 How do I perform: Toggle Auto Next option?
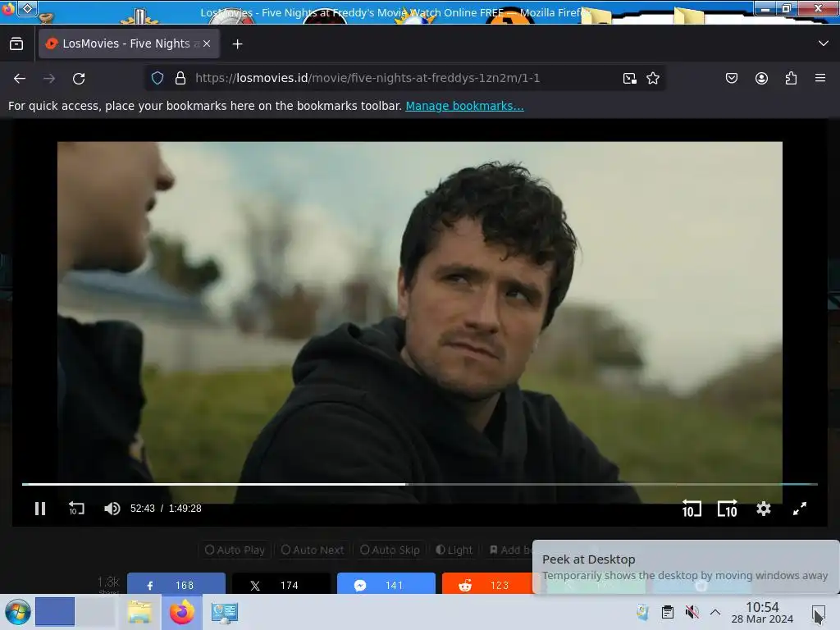(313, 550)
